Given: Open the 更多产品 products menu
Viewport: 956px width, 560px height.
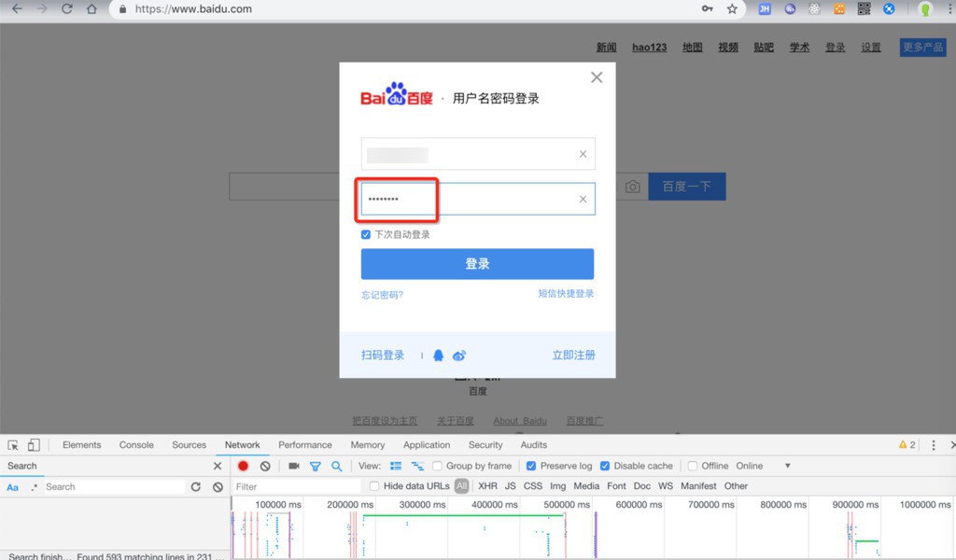Looking at the screenshot, I should [922, 48].
